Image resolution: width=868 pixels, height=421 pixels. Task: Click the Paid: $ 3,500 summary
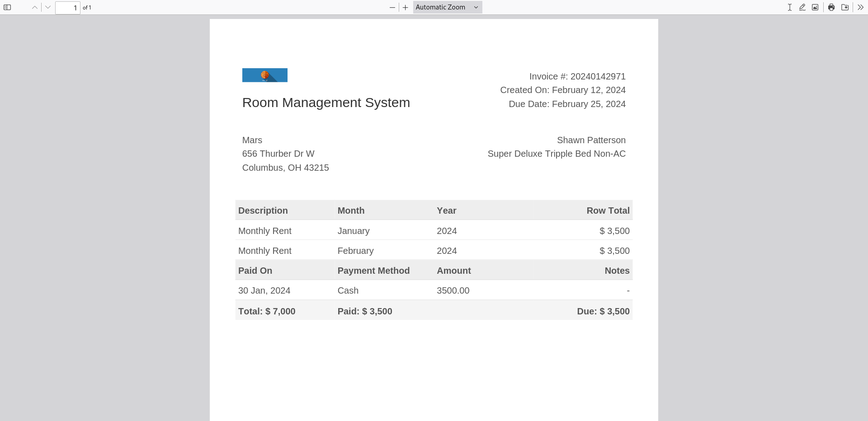pos(365,311)
